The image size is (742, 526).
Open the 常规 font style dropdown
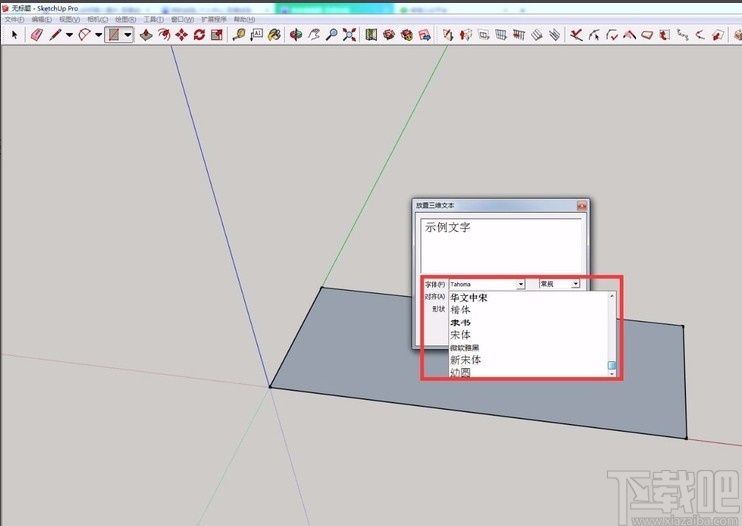point(575,284)
